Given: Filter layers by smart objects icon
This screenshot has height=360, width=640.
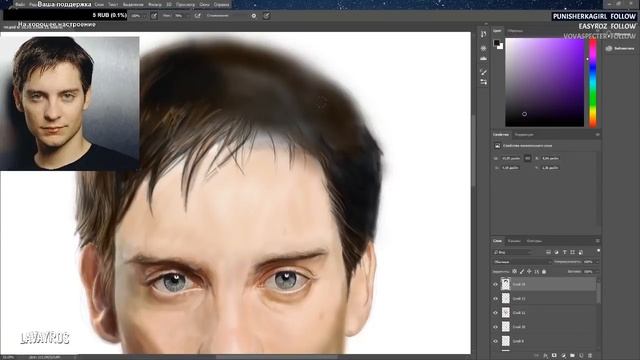Looking at the screenshot, I should 580,252.
